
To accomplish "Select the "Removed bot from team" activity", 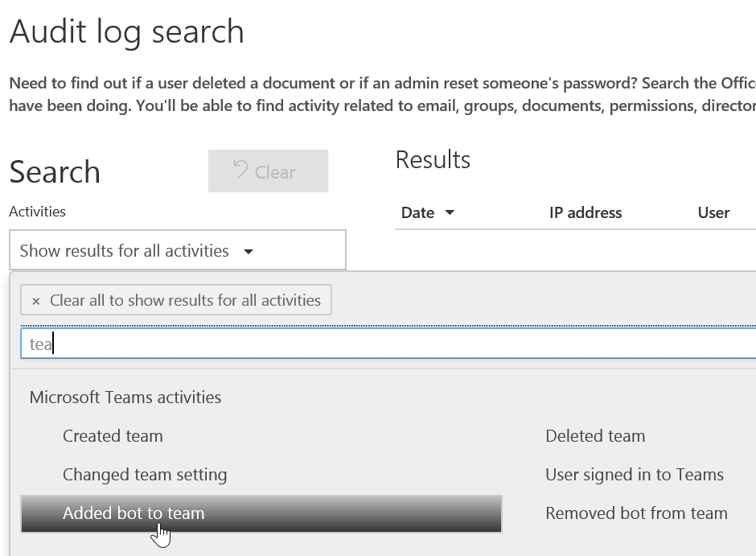I will point(636,513).
